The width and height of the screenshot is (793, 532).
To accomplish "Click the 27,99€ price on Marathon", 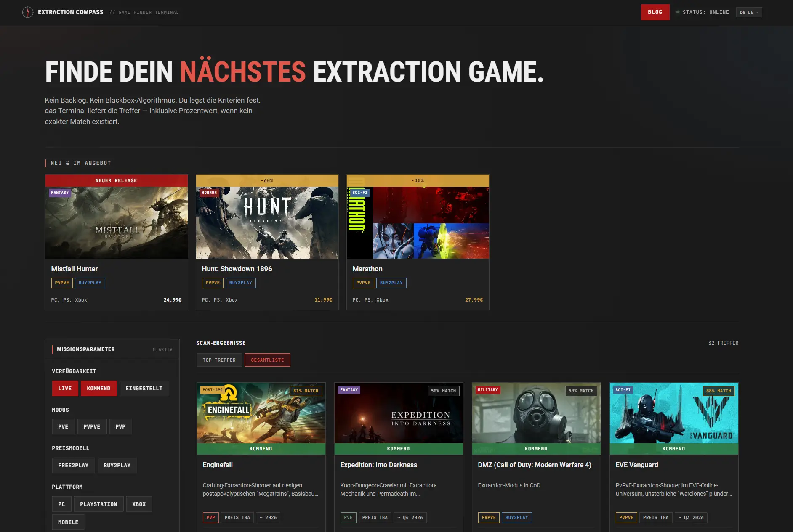I will [474, 300].
